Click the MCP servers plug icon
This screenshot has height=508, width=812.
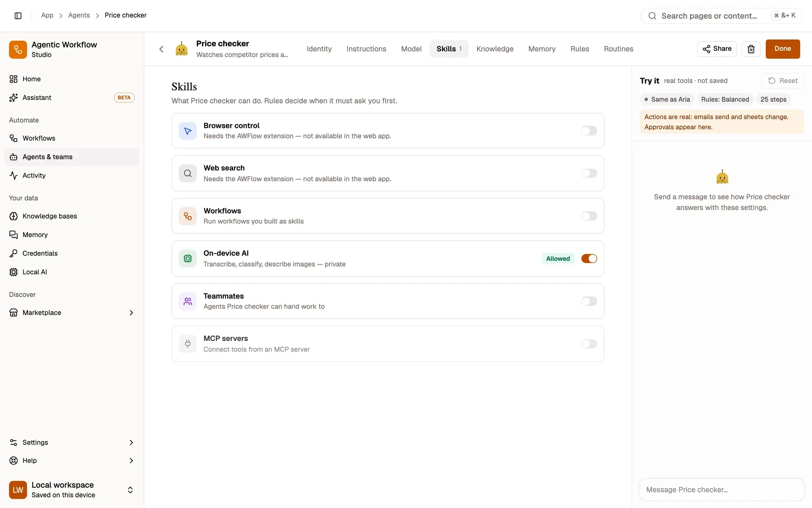tap(188, 344)
